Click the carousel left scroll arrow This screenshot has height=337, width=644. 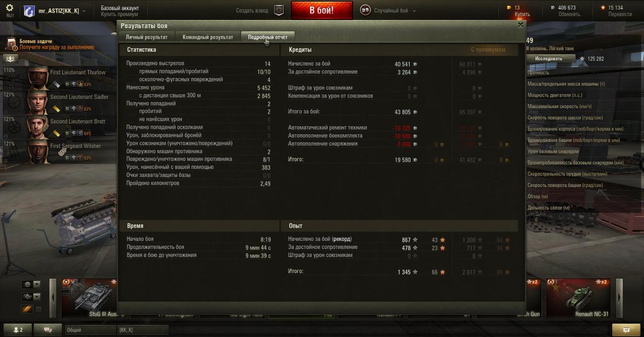pos(53,298)
